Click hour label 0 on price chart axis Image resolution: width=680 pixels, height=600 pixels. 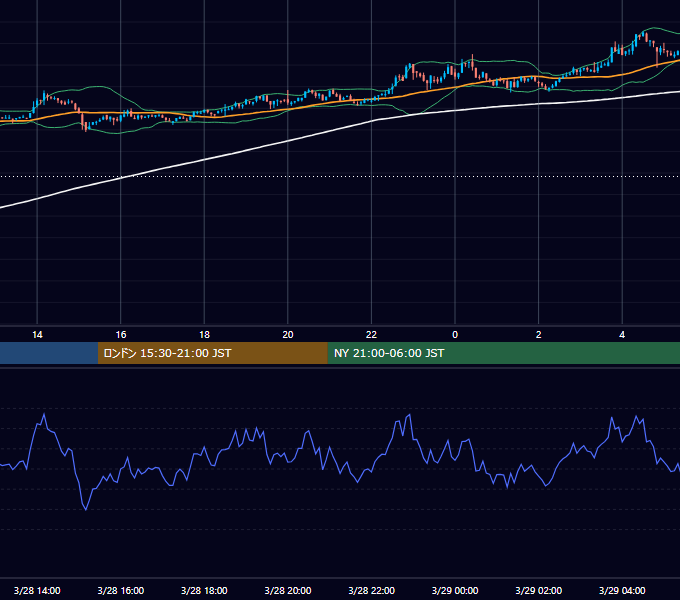point(455,335)
